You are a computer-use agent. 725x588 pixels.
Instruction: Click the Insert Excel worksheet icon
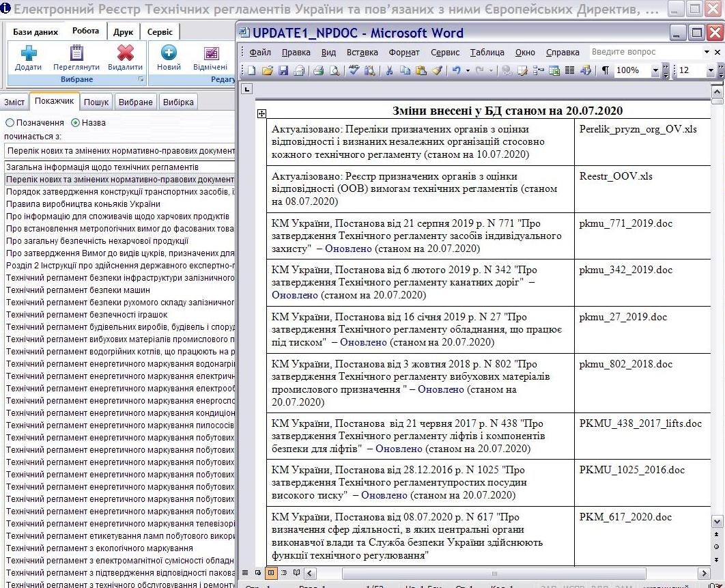point(554,70)
